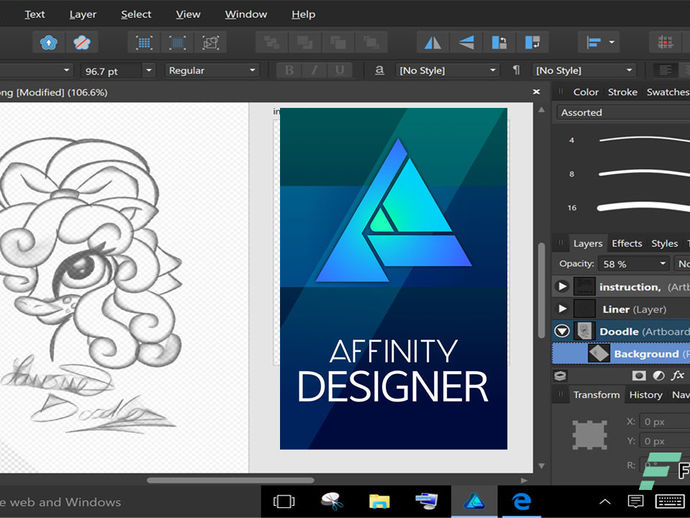Open the Select menu
Image resolution: width=690 pixels, height=518 pixels.
(136, 15)
